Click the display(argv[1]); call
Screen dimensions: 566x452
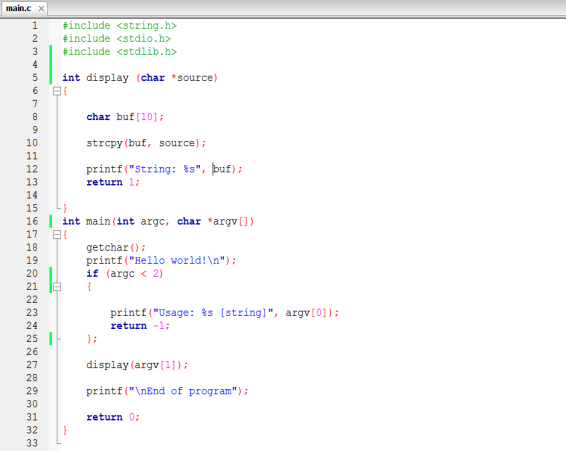point(137,365)
